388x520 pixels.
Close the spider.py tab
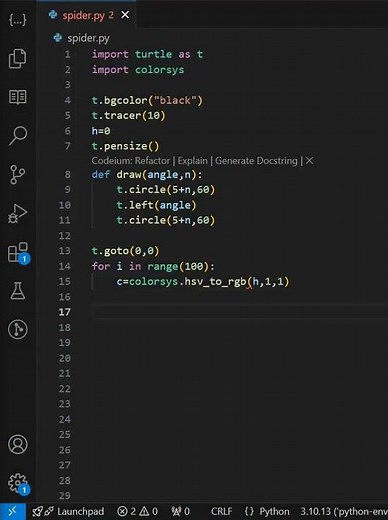(125, 15)
